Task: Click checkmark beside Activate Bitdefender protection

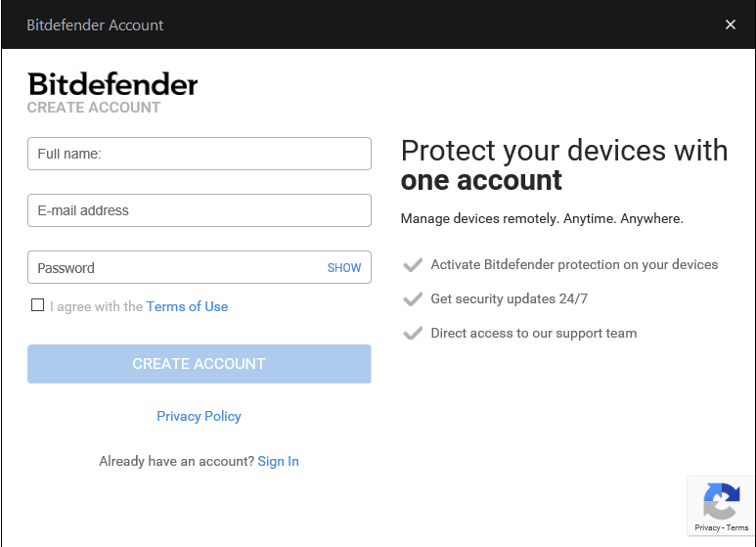Action: click(x=413, y=264)
